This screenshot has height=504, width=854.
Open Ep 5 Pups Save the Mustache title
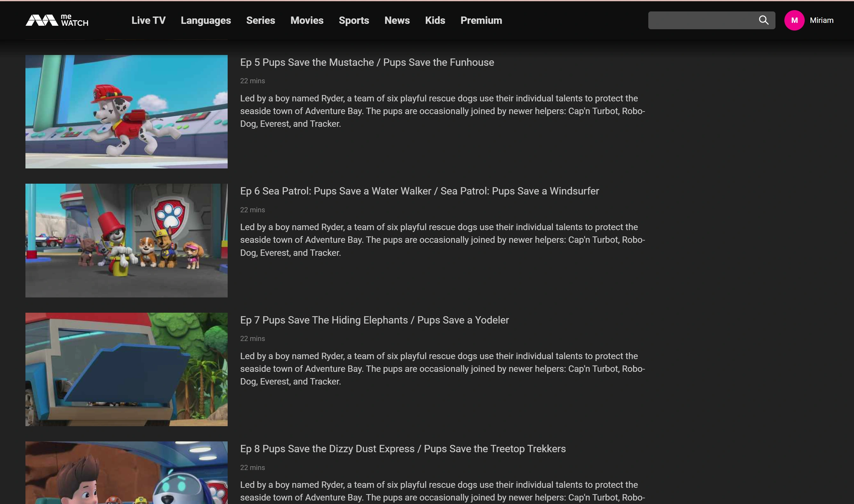coord(367,63)
